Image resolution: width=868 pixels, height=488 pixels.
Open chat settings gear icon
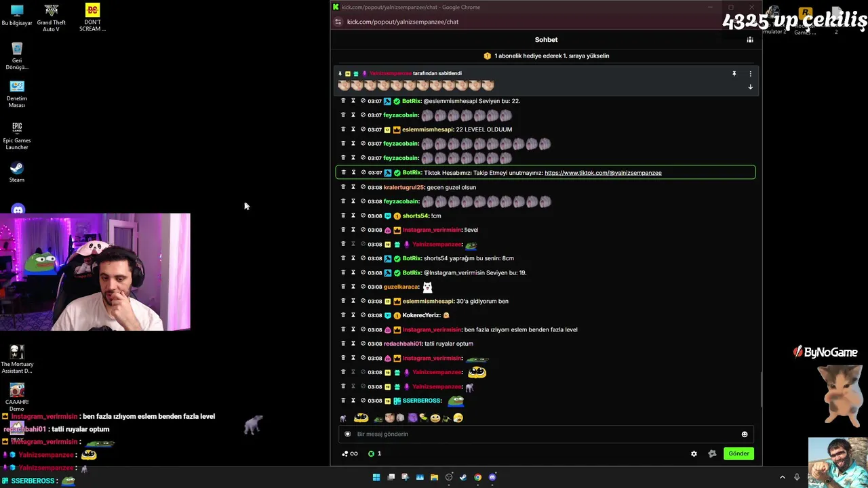click(694, 454)
